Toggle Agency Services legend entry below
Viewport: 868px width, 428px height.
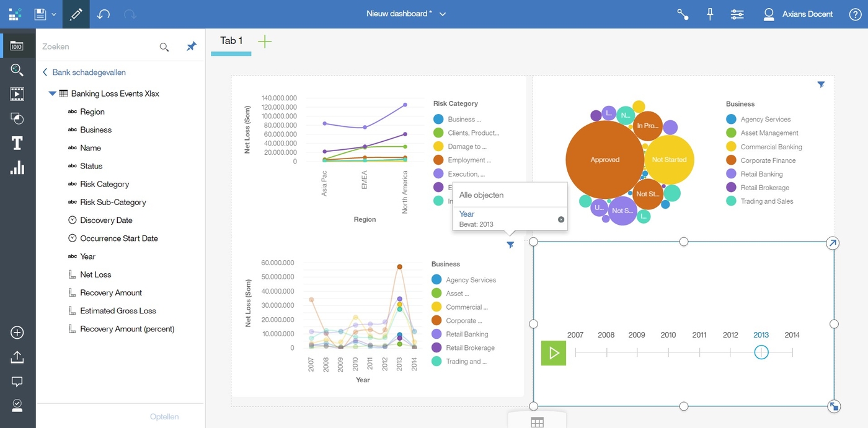pyautogui.click(x=471, y=279)
